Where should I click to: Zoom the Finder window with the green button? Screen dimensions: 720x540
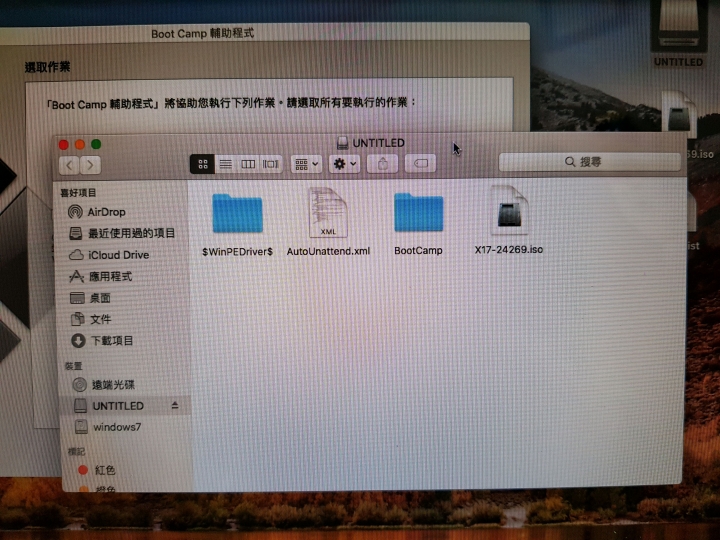click(x=96, y=144)
